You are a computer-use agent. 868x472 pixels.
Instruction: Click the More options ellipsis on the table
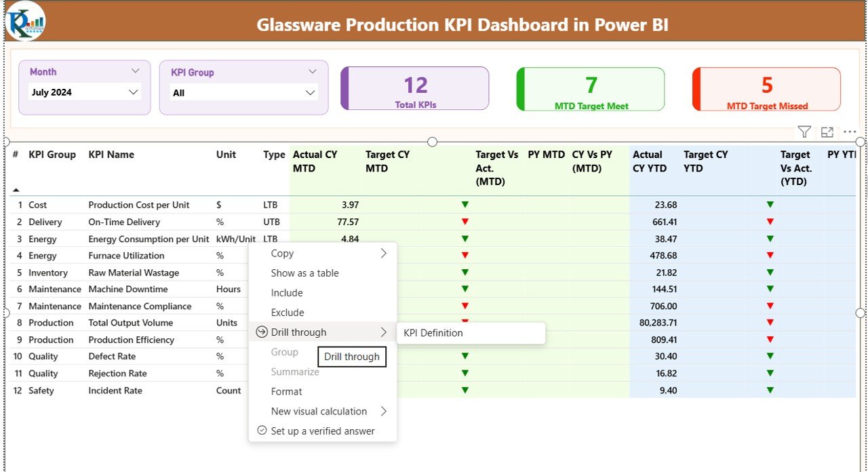[x=850, y=132]
